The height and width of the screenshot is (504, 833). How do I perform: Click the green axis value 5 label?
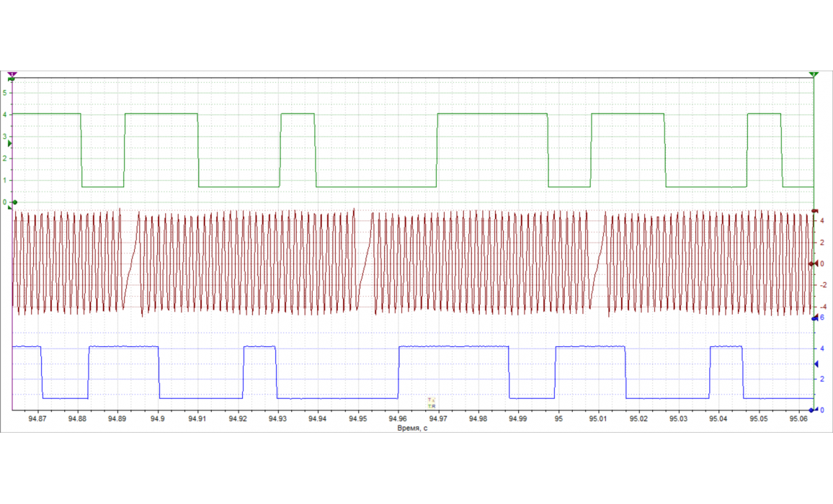pyautogui.click(x=6, y=92)
